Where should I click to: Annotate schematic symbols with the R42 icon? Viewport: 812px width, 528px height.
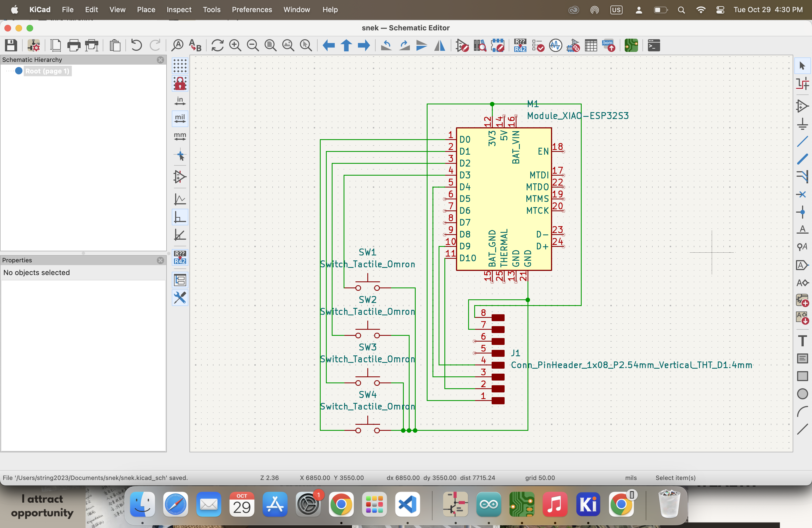(x=520, y=45)
